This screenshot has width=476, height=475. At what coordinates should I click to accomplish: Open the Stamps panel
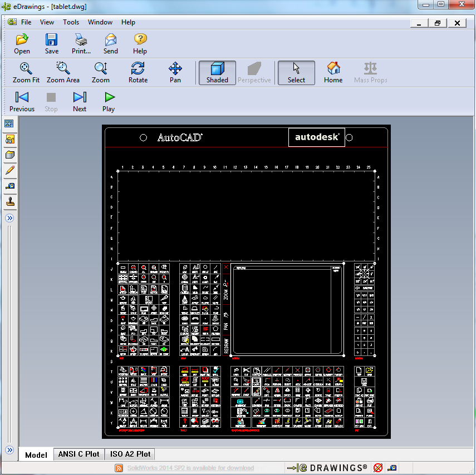point(9,202)
